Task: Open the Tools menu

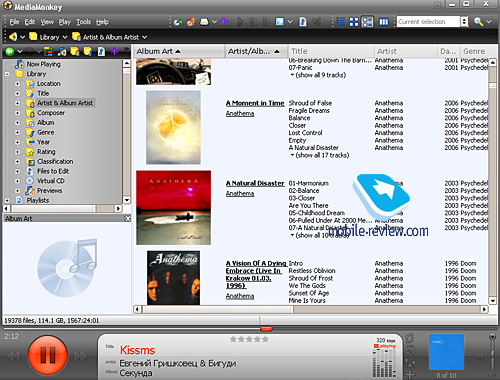Action: coord(83,22)
